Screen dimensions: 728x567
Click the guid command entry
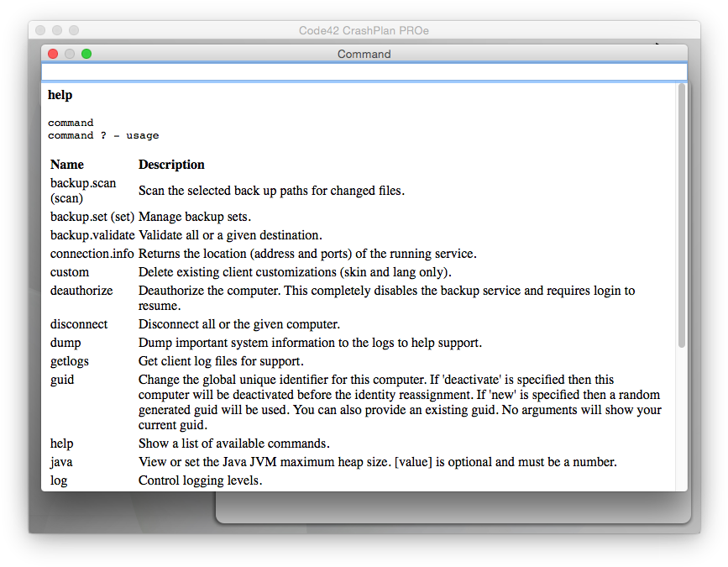click(61, 379)
